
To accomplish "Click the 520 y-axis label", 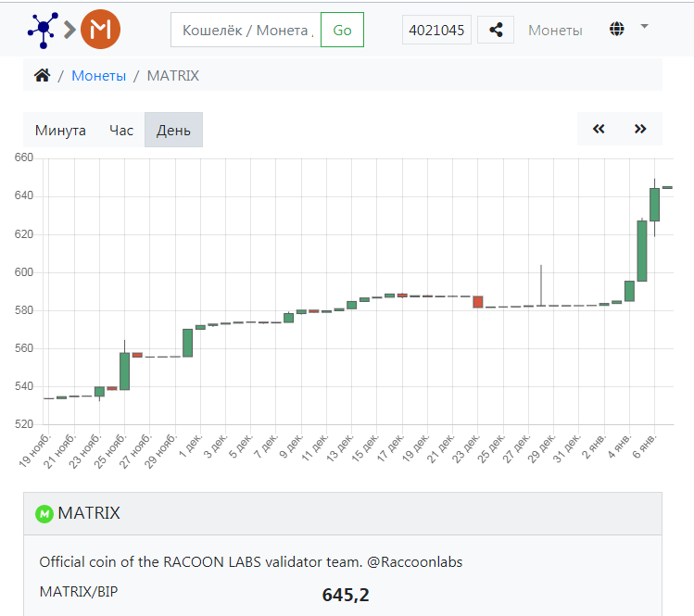I will coord(24,424).
